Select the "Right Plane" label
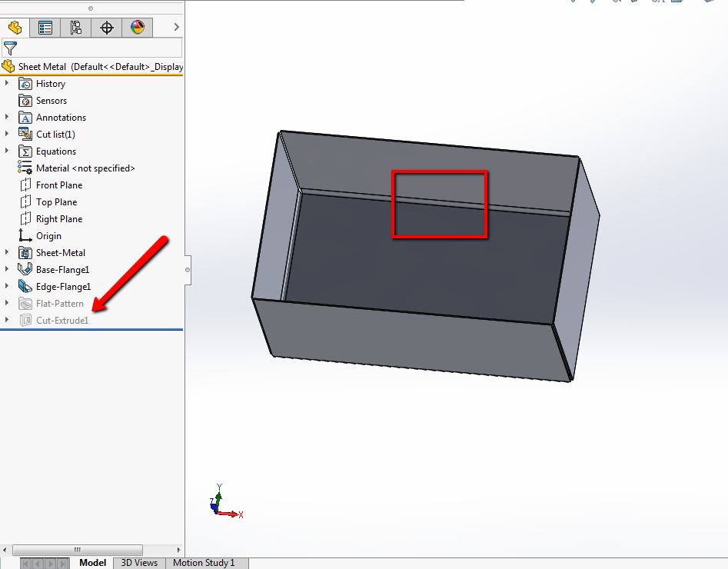 59,219
